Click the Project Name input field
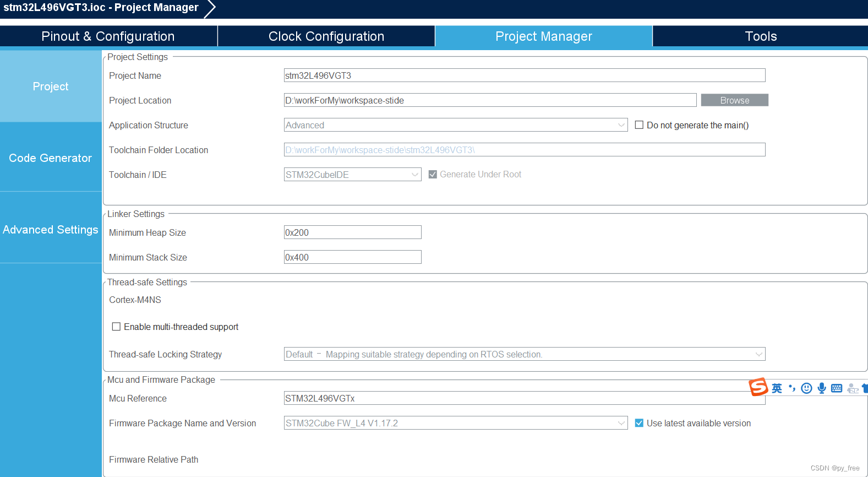Screen dimensions: 868x477 (525, 75)
